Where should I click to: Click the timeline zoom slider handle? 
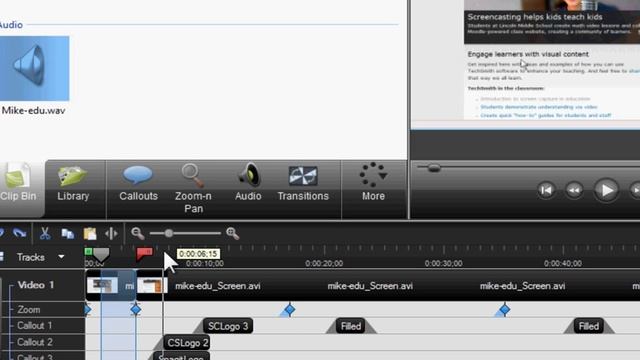169,233
